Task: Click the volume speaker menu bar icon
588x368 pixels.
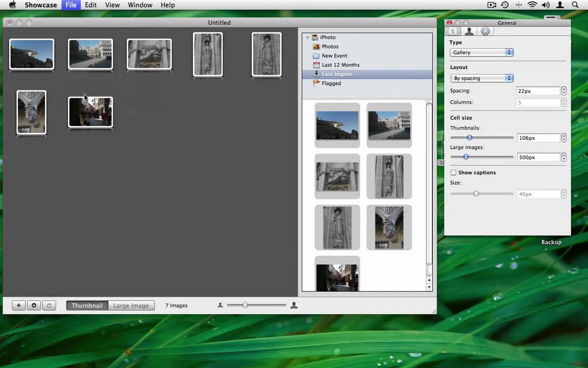Action: pos(546,5)
